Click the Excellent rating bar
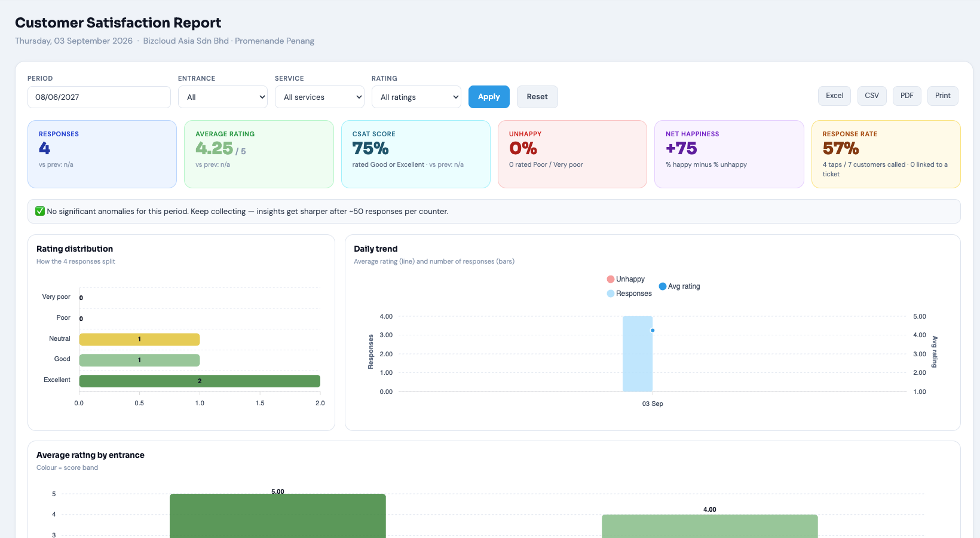This screenshot has height=538, width=980. coord(200,381)
